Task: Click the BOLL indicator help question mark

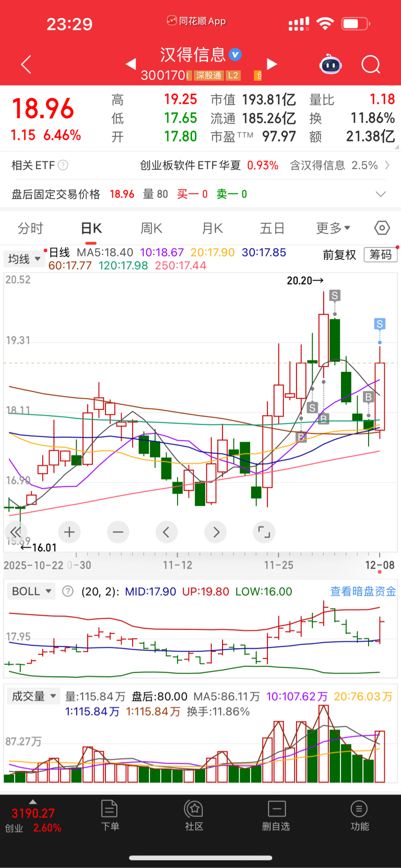Action: (68, 591)
